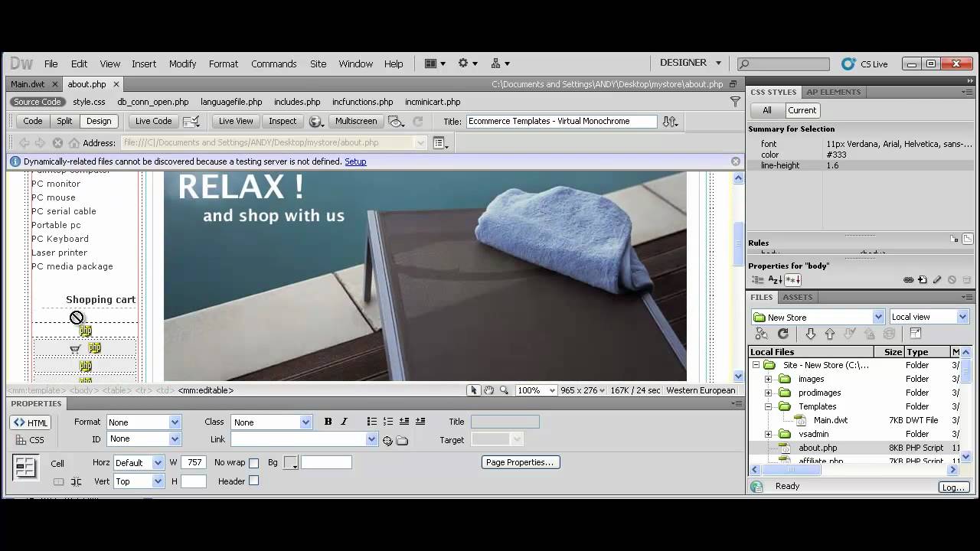Open related file style.css
The width and height of the screenshot is (980, 551).
(89, 102)
